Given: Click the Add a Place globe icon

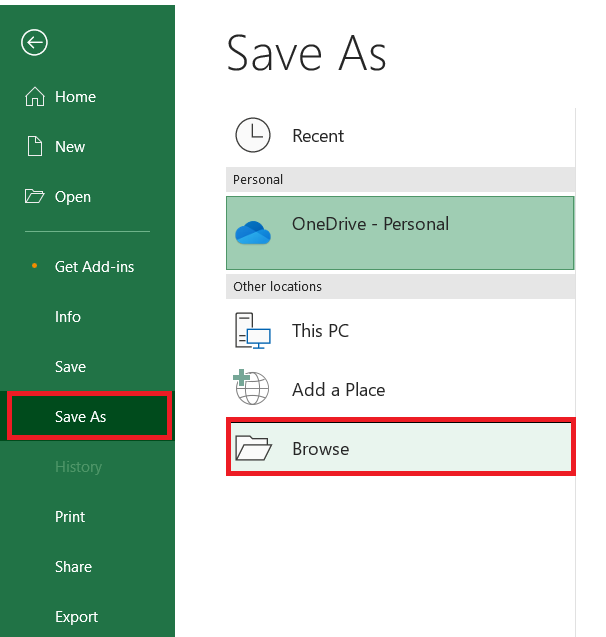Looking at the screenshot, I should coord(251,387).
